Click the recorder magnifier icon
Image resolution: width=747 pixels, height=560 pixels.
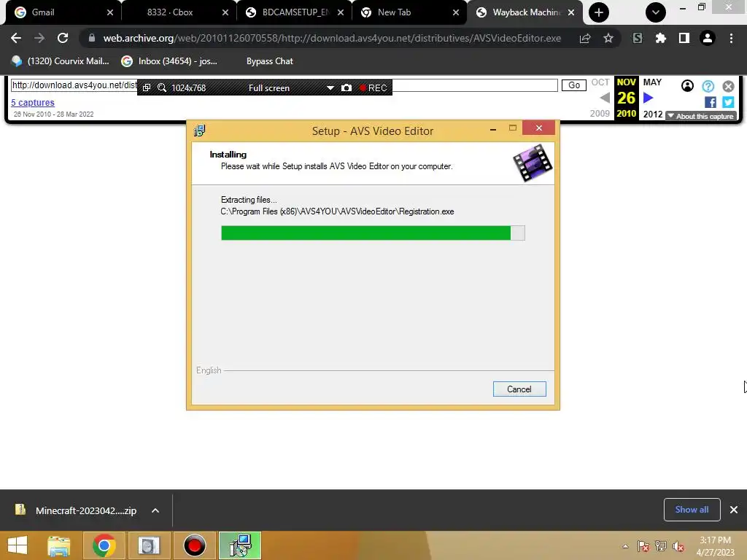click(162, 87)
